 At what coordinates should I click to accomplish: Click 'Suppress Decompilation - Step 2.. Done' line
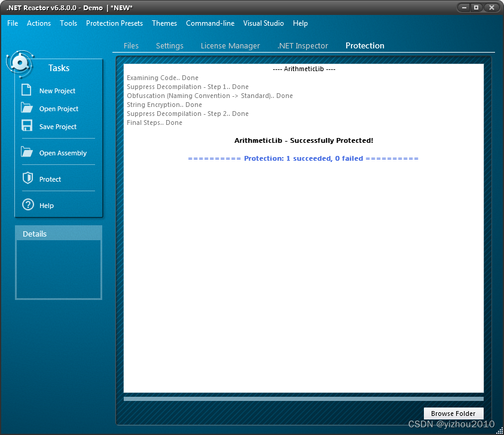point(187,114)
